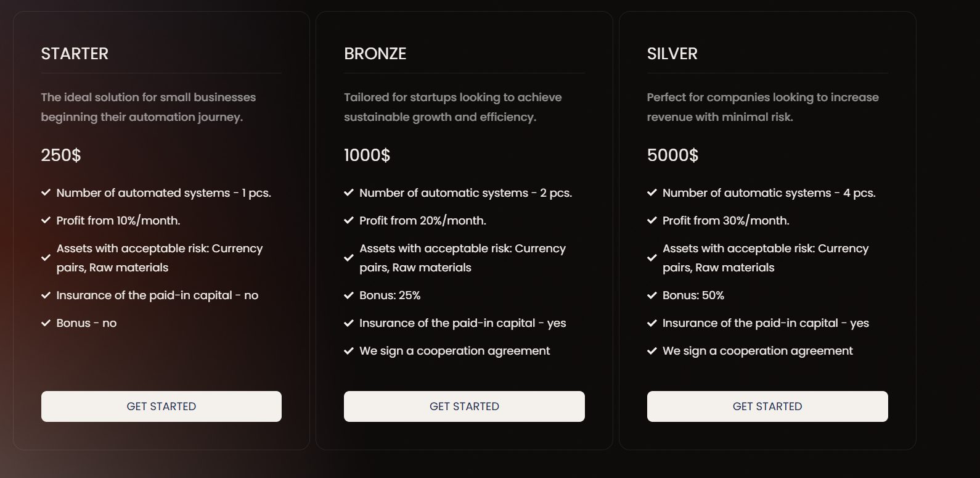
Task: Click checkmark beside Starter's automated systems line
Action: pyautogui.click(x=46, y=192)
